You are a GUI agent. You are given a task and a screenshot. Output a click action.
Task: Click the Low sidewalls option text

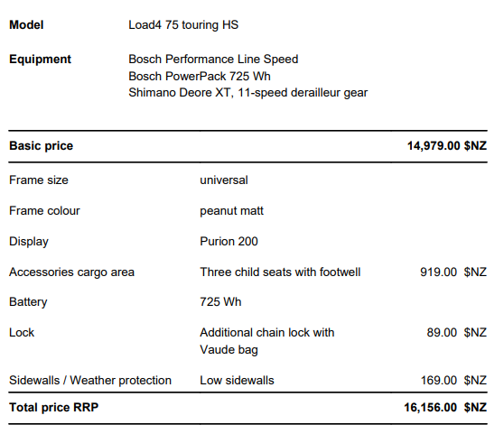coord(237,381)
